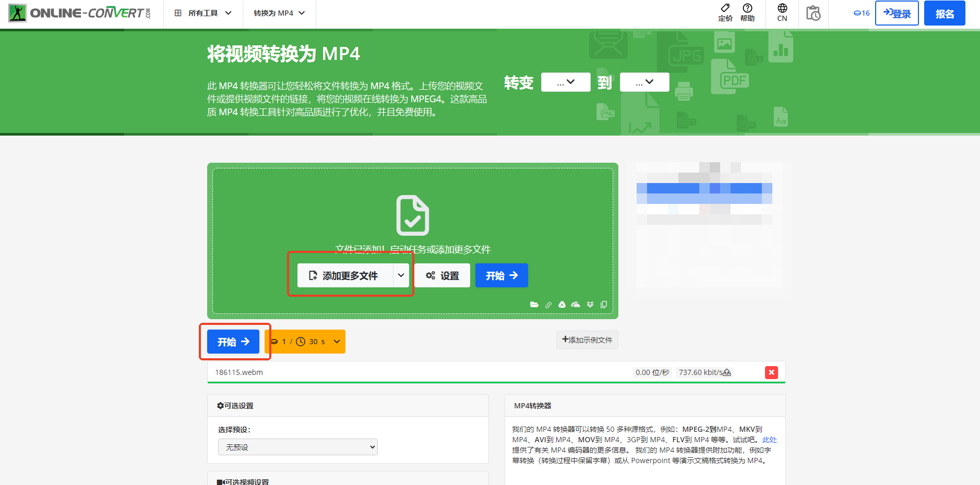
Task: Upload a file from OneDrive cloud
Action: (x=576, y=305)
